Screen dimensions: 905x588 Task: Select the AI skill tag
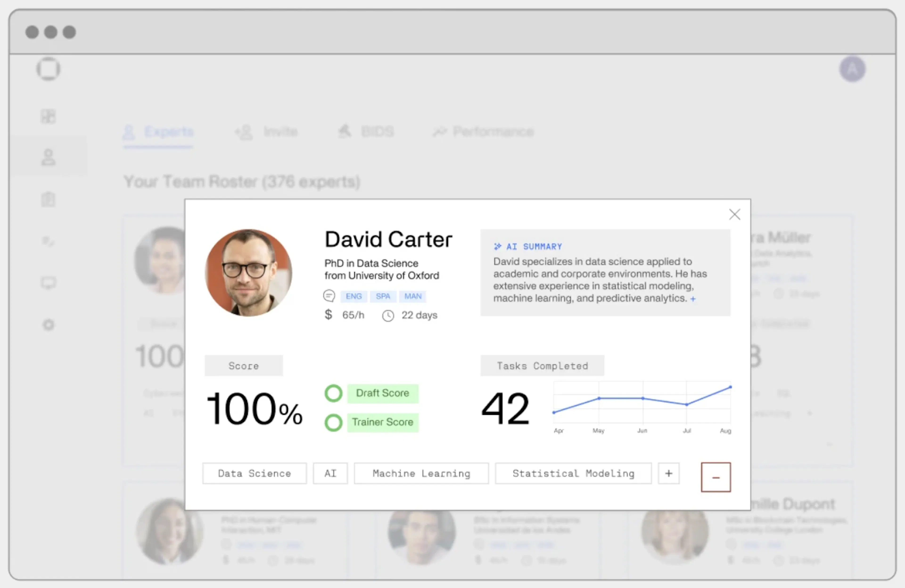[x=330, y=473]
